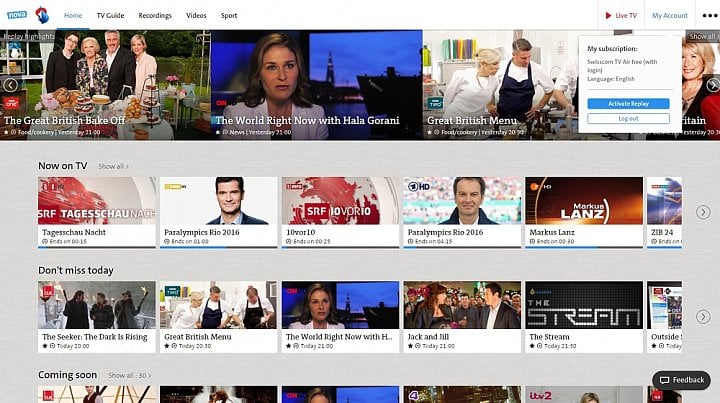
Task: Click Show all in Replay highlights
Action: [x=703, y=36]
